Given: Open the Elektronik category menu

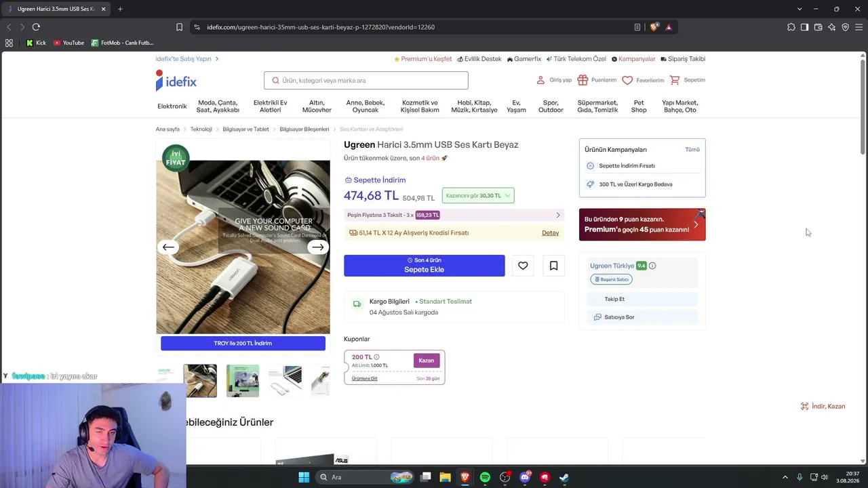Looking at the screenshot, I should [x=172, y=106].
